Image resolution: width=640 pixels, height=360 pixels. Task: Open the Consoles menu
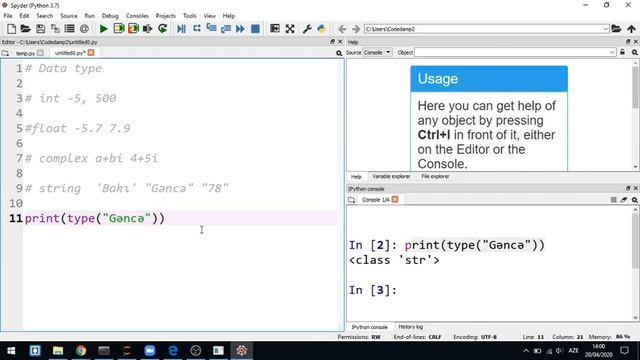(x=137, y=16)
